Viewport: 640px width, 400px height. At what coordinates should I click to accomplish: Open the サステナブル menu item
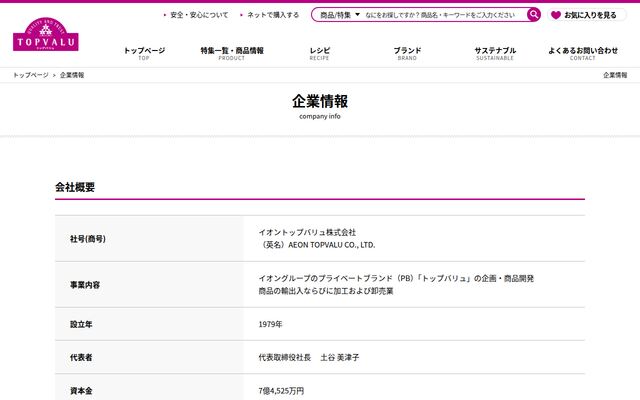(x=495, y=53)
